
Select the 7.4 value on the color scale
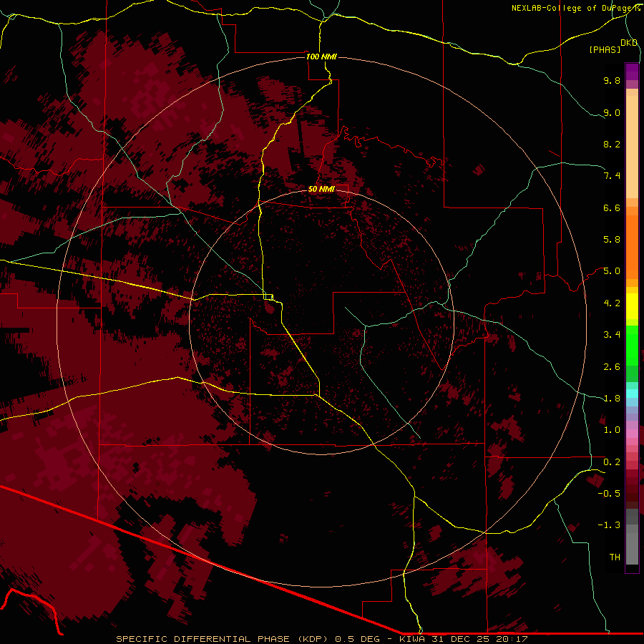(612, 176)
